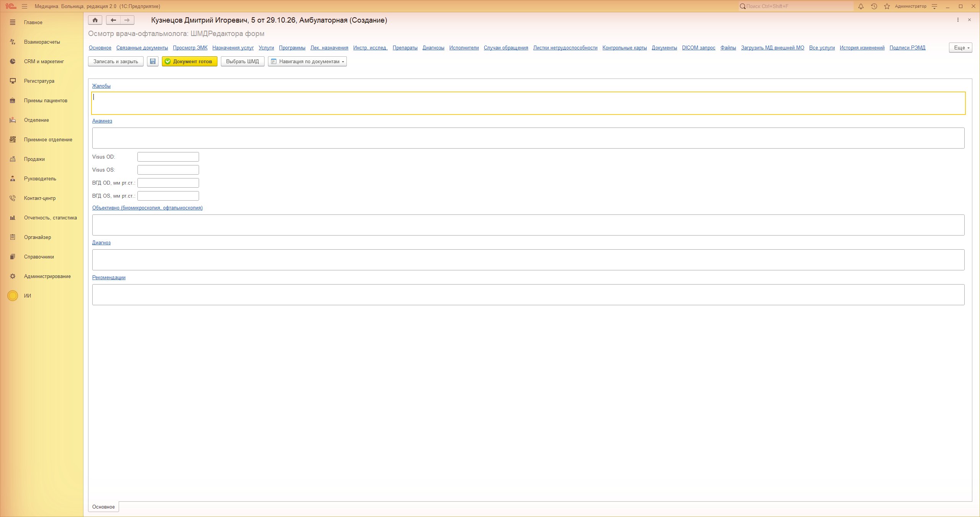Screen dimensions: 980x517
Task: Navigate forward with the right arrow
Action: [x=127, y=20]
